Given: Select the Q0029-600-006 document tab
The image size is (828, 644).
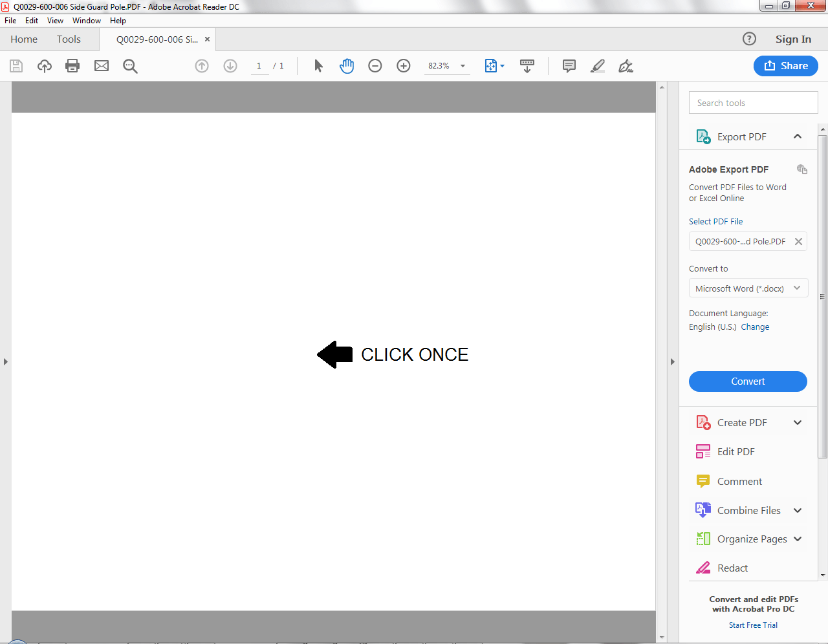Looking at the screenshot, I should [157, 39].
